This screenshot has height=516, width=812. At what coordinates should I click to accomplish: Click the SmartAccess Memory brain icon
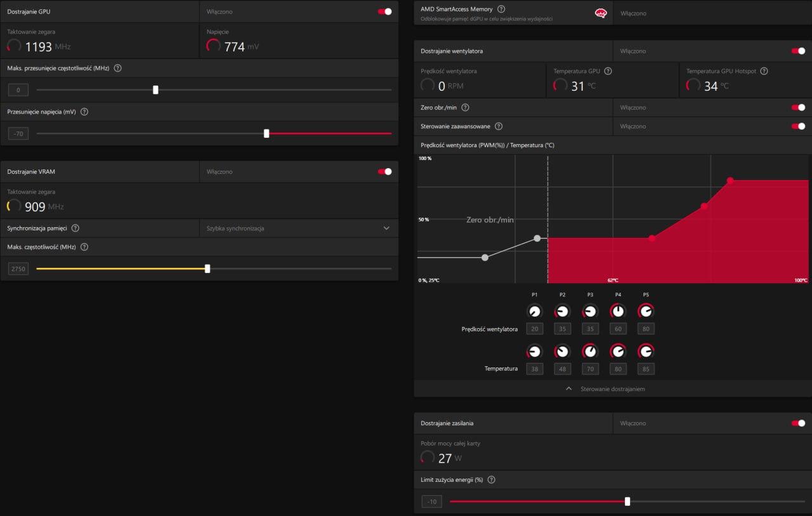click(601, 13)
